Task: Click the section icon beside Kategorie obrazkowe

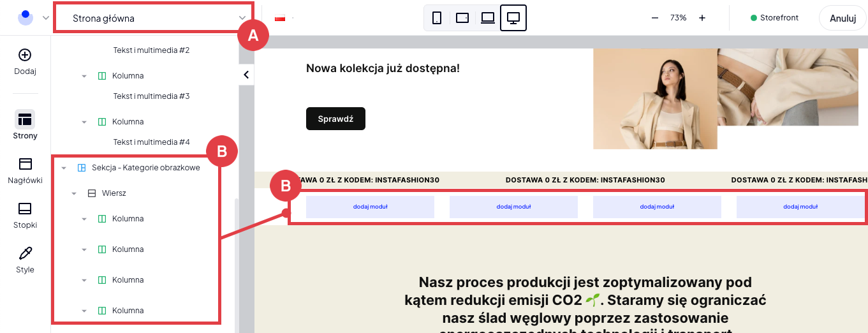Action: 82,168
